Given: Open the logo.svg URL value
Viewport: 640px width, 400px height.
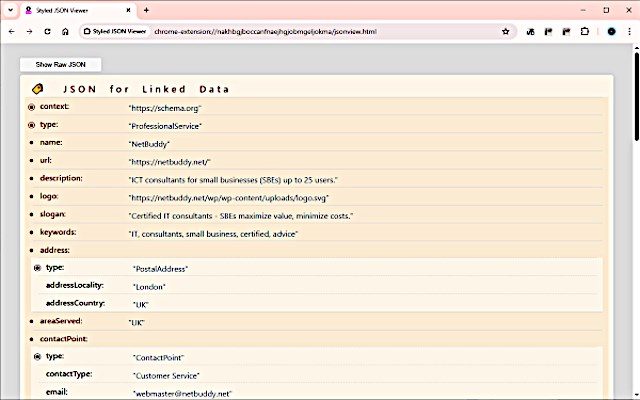Looking at the screenshot, I should tap(229, 198).
